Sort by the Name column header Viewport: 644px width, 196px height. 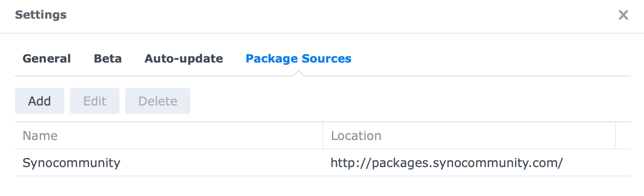click(x=169, y=136)
